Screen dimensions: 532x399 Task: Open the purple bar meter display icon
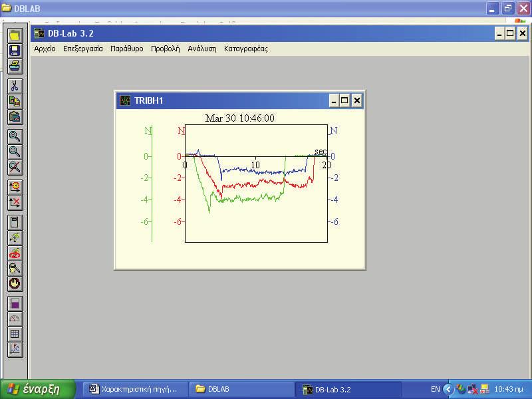point(15,303)
